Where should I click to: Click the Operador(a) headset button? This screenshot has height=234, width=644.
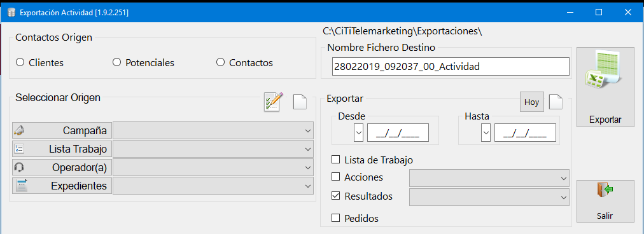coord(62,167)
